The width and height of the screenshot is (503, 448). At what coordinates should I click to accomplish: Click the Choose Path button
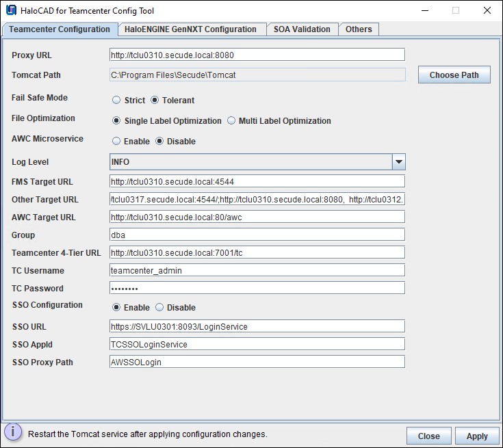[454, 75]
